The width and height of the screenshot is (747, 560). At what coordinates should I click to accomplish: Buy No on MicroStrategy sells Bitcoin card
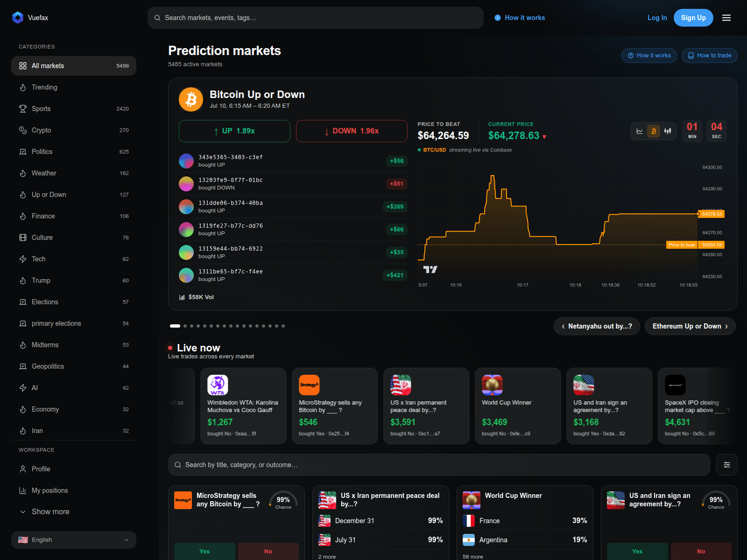[x=268, y=551]
